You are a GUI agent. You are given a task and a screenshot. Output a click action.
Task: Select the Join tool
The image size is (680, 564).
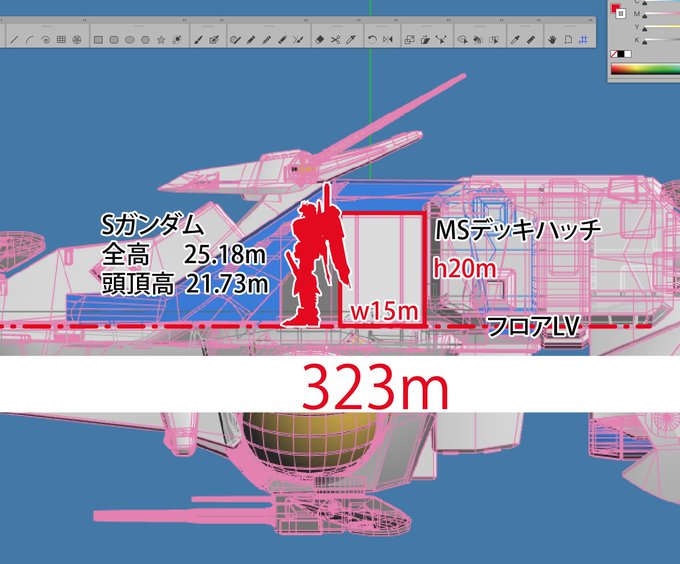298,40
